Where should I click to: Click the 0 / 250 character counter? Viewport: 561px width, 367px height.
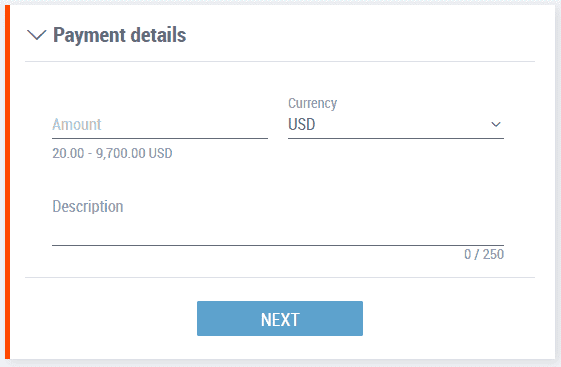[484, 254]
